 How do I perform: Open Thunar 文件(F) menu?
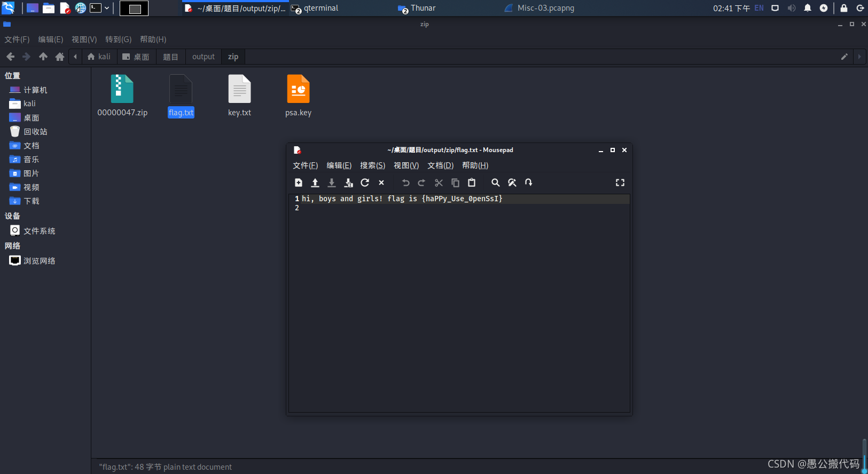click(17, 39)
